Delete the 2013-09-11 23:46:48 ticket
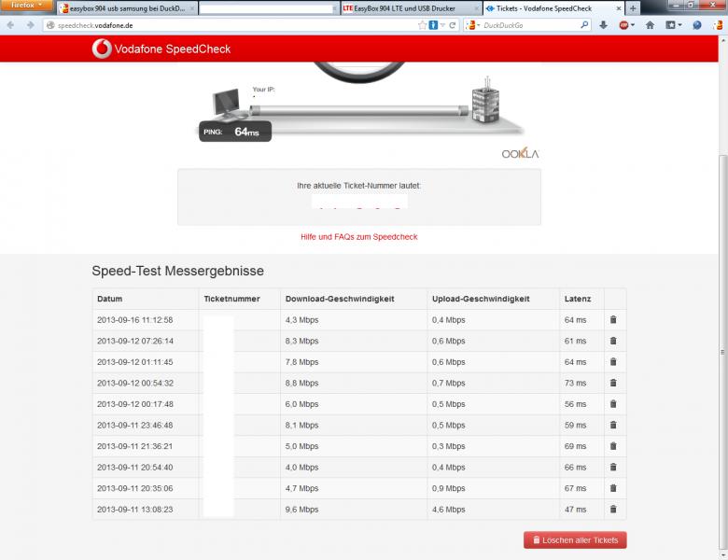The image size is (728, 560). tap(613, 425)
